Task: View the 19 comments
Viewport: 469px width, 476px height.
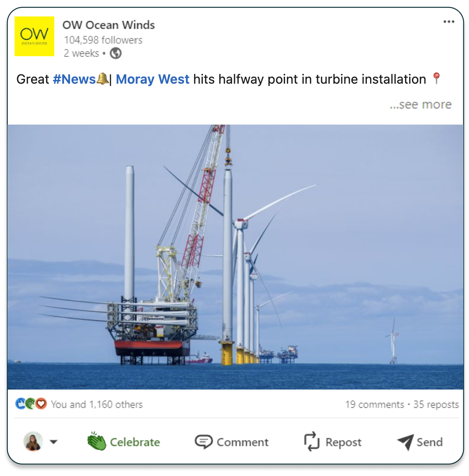Action: [374, 404]
